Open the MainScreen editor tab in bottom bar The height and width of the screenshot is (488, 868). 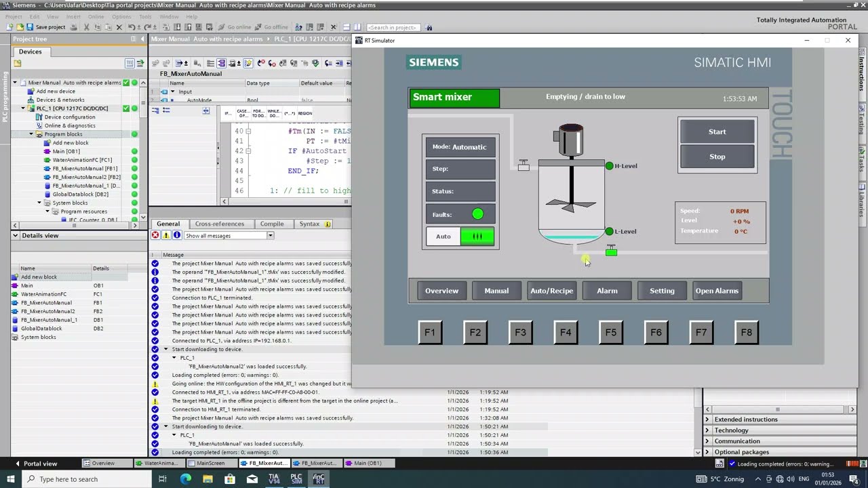(210, 464)
